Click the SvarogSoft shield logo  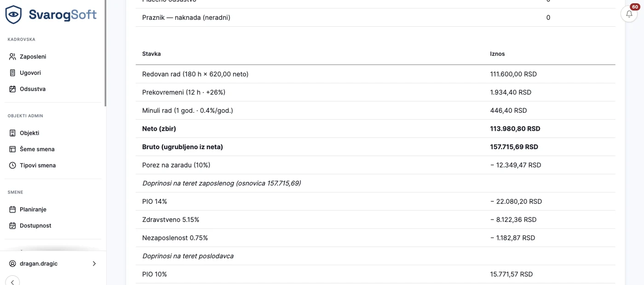[x=13, y=15]
